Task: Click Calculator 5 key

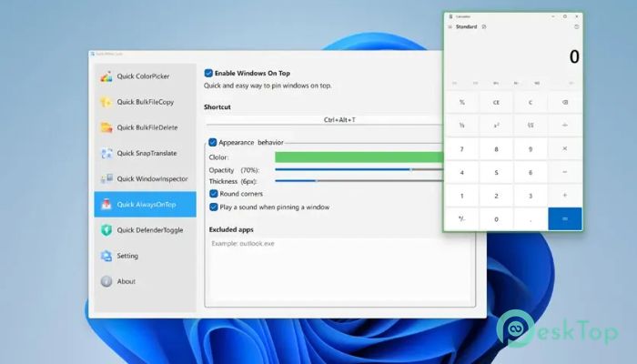Action: point(497,172)
